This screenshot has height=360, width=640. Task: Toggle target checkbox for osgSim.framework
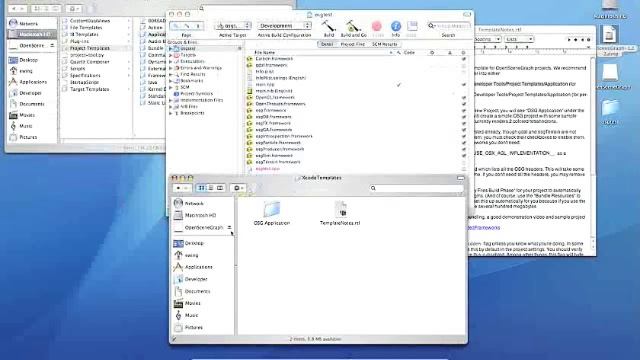463,156
